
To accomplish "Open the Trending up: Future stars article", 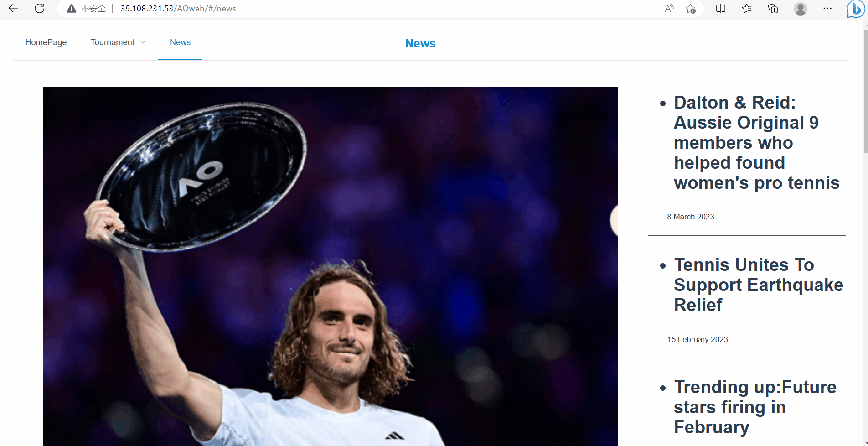I will [x=755, y=407].
